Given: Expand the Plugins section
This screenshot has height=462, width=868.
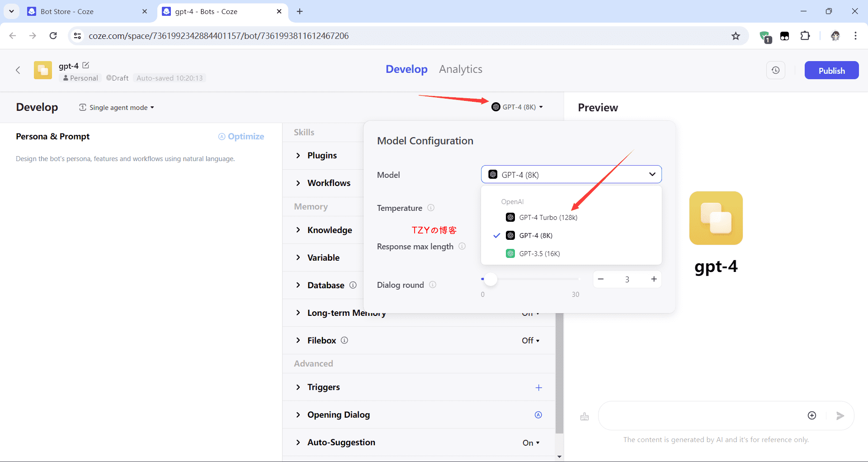Looking at the screenshot, I should pos(321,156).
